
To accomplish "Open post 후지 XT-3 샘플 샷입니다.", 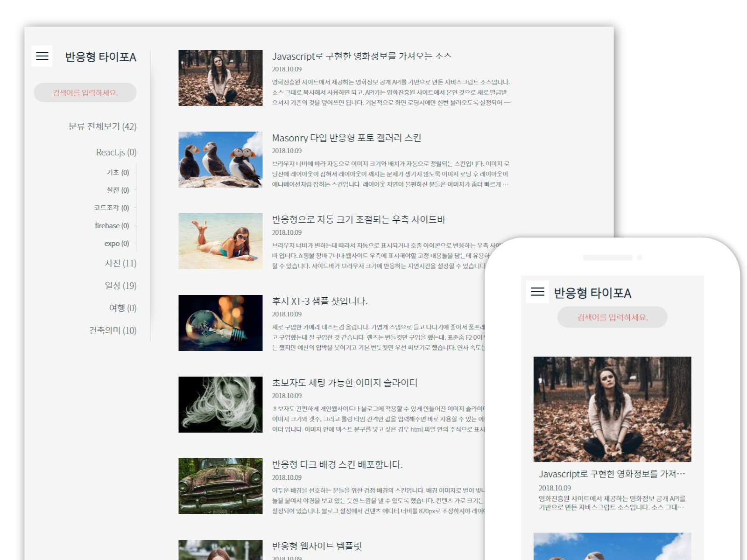I will [320, 301].
